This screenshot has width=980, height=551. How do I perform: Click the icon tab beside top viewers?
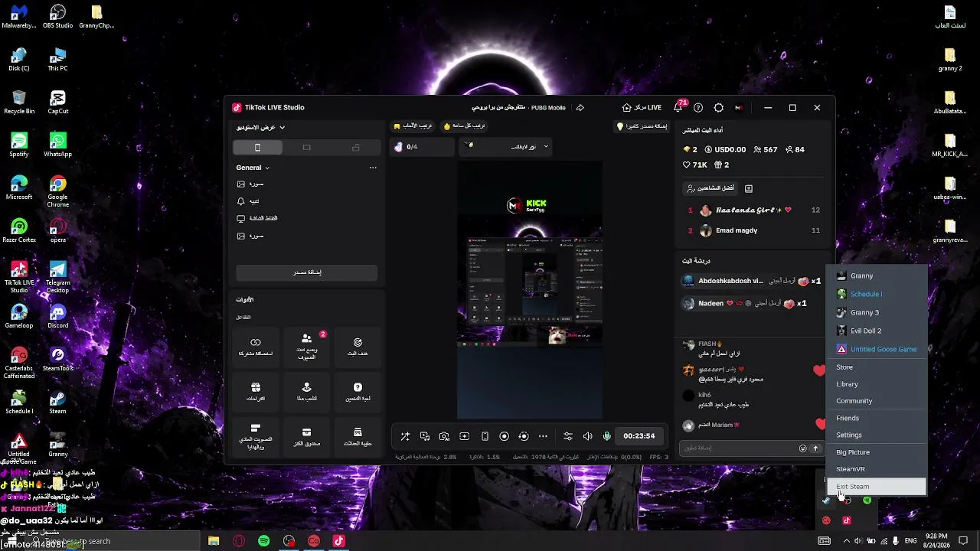coord(749,188)
